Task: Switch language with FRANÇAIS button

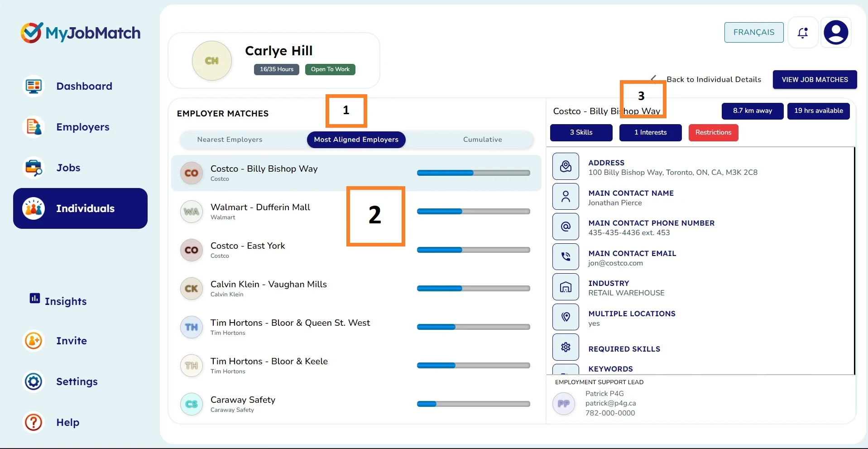Action: [754, 32]
